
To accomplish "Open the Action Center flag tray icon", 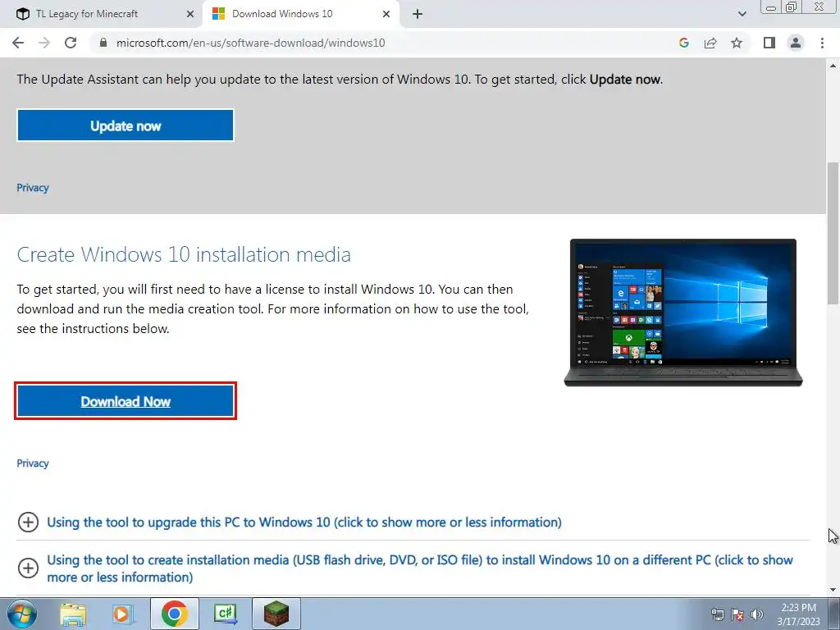I will [x=737, y=614].
